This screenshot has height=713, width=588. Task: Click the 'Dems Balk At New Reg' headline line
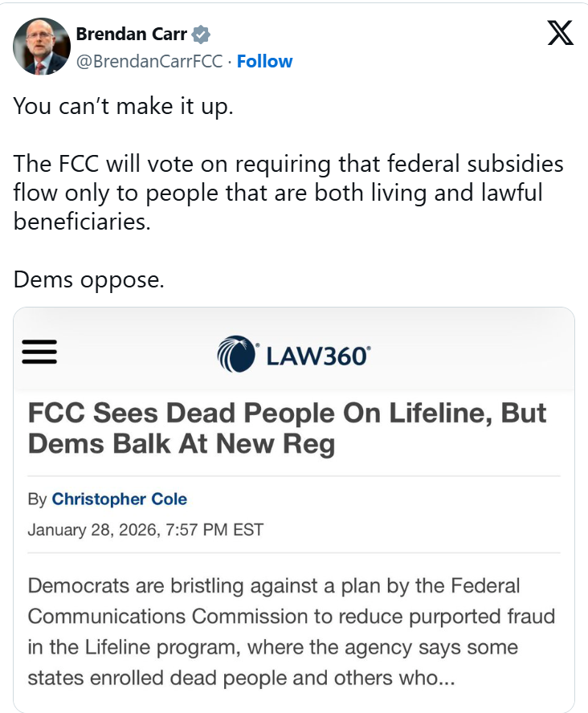182,444
